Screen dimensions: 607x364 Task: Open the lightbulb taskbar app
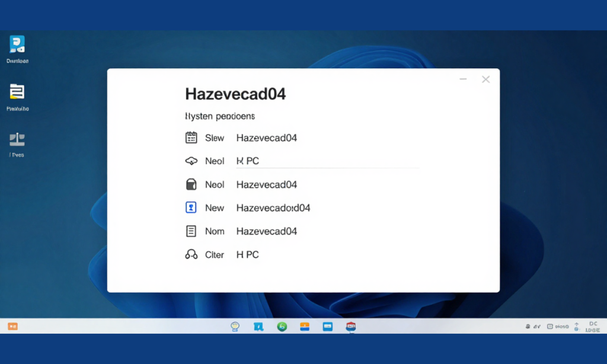pos(235,327)
